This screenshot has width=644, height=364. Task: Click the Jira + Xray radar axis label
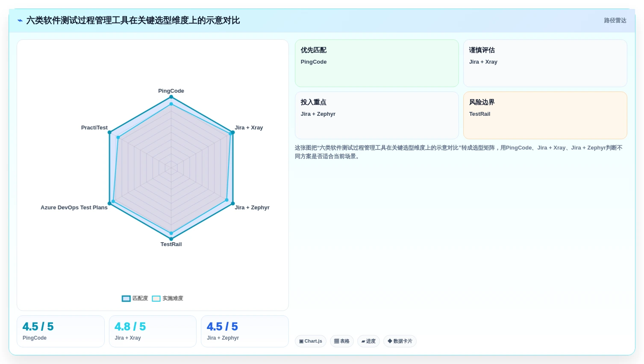(249, 128)
